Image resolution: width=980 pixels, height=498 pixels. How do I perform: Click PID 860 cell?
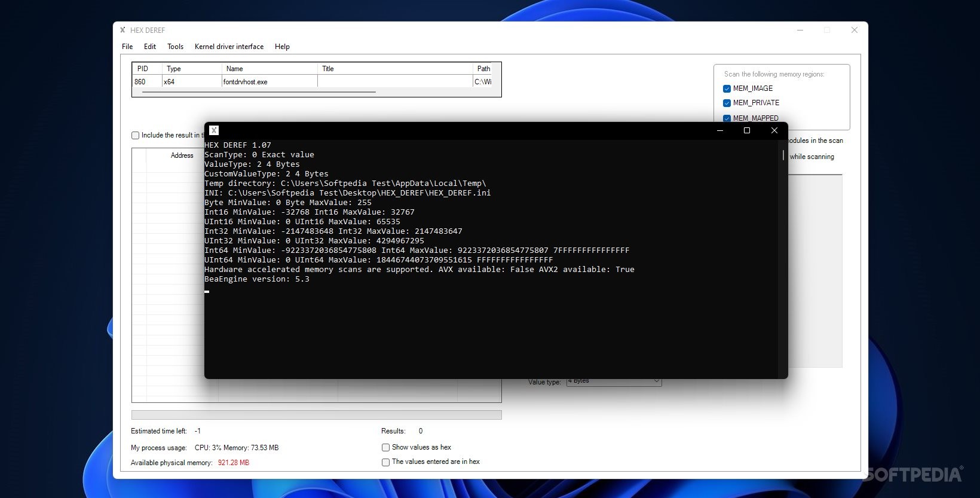[x=147, y=82]
